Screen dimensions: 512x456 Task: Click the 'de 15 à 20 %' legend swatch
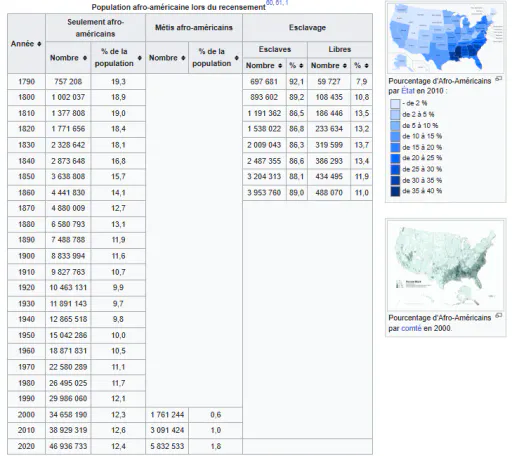pyautogui.click(x=395, y=147)
